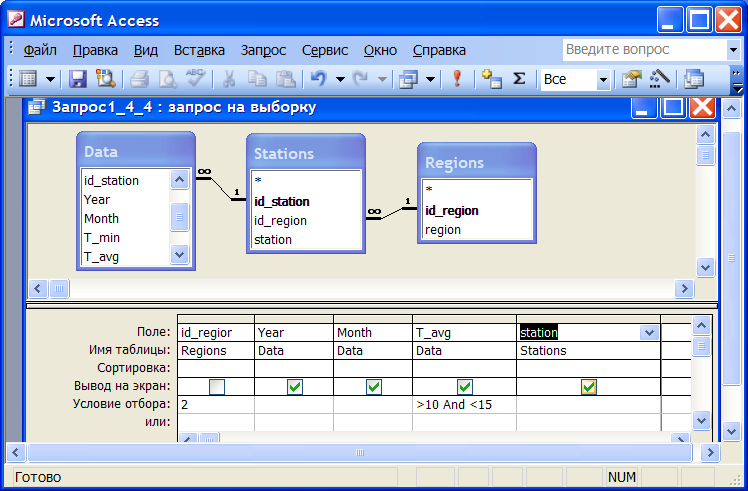Click the Sort cell under Year column
The height and width of the screenshot is (491, 748).
(294, 368)
